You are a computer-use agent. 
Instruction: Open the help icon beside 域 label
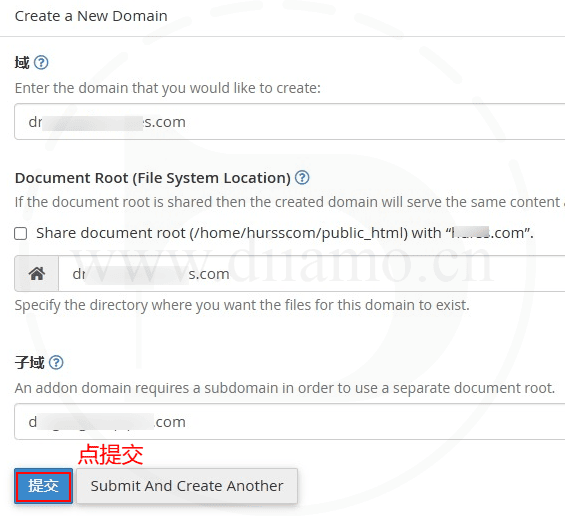(x=41, y=63)
